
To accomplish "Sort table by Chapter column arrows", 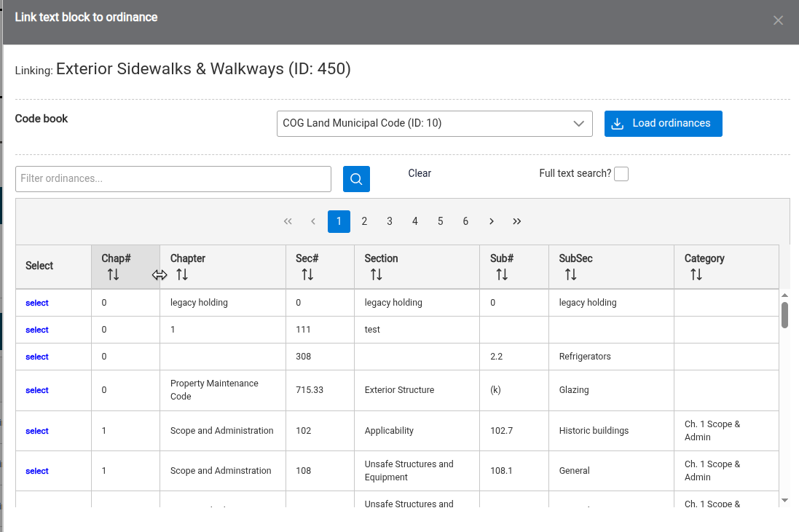I will [x=182, y=275].
